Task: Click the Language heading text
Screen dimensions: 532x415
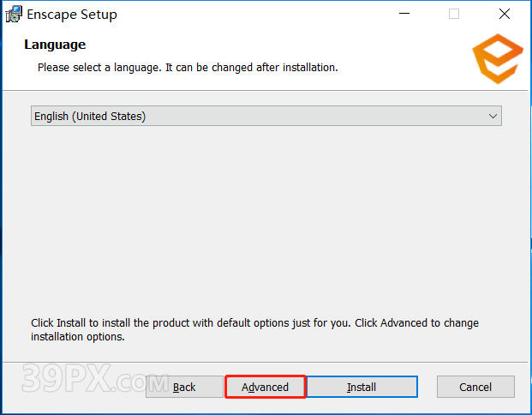Action: 55,45
